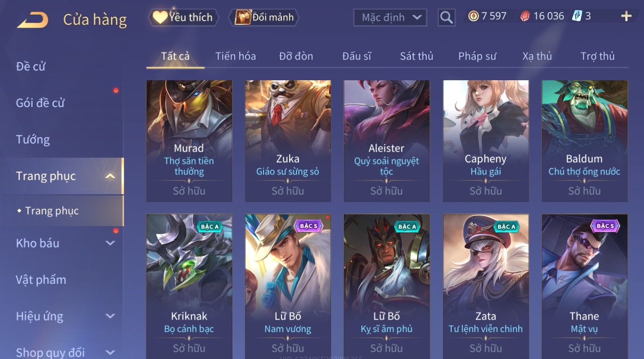The image size is (644, 359).
Task: Open search with the magnifier icon
Action: pos(446,18)
